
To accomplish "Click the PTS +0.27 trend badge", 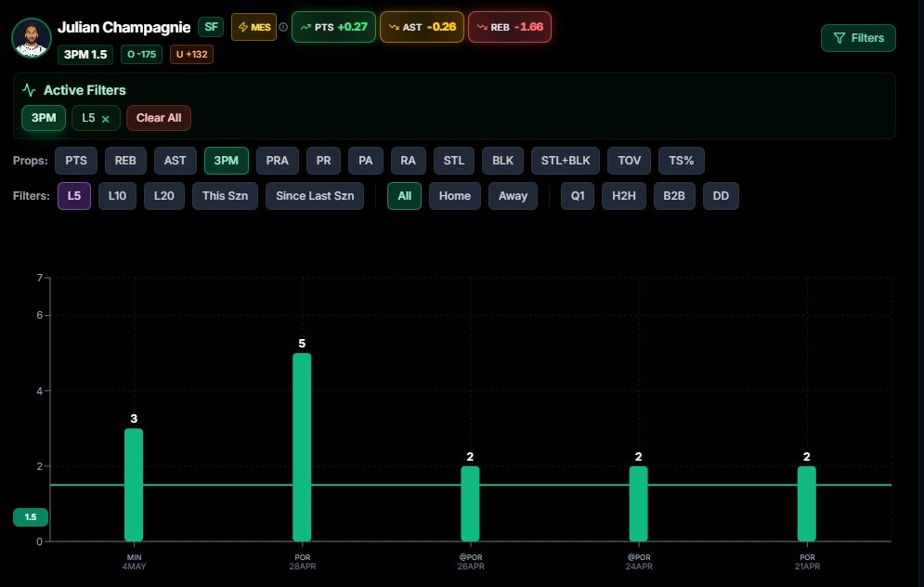I will point(333,27).
